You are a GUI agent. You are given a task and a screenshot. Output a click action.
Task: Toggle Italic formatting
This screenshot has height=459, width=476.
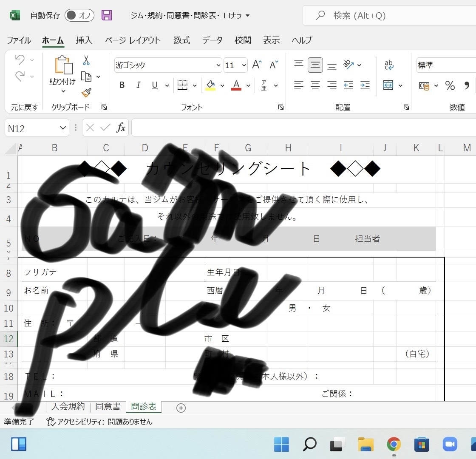139,85
